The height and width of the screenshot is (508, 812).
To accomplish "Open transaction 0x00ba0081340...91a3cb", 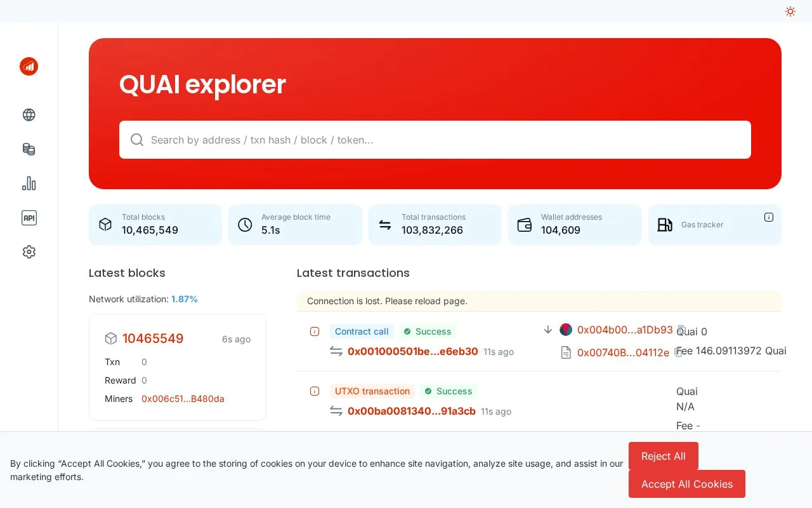I will tap(412, 411).
